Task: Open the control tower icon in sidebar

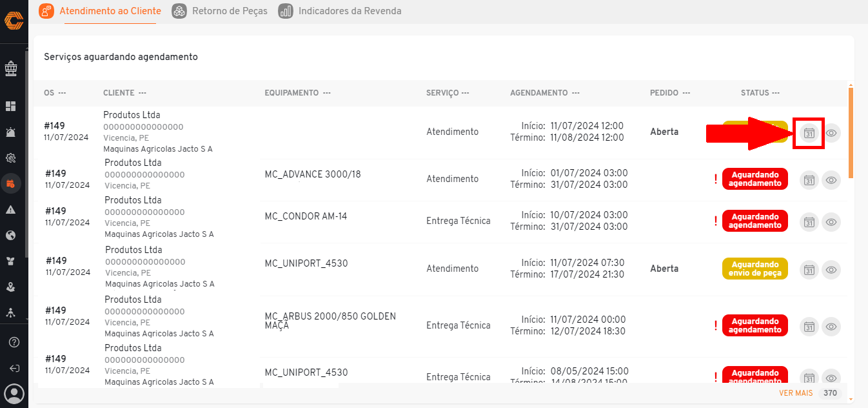Action: pos(11,68)
